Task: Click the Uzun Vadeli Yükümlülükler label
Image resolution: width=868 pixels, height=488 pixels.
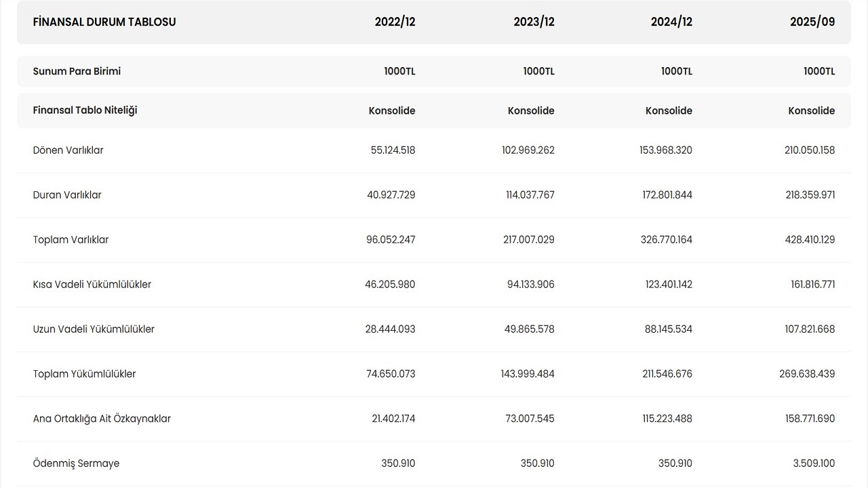Action: [x=94, y=329]
